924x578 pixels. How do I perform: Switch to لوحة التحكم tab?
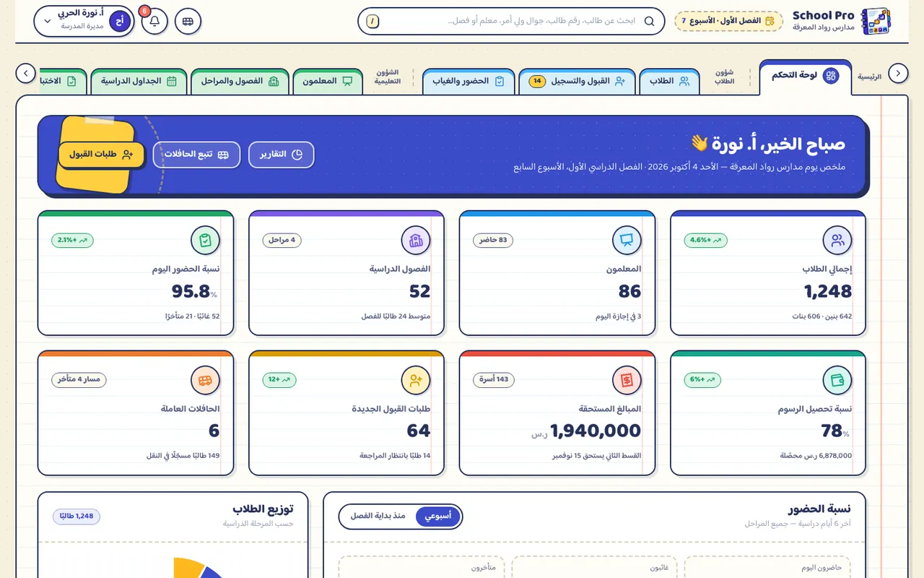coord(805,76)
